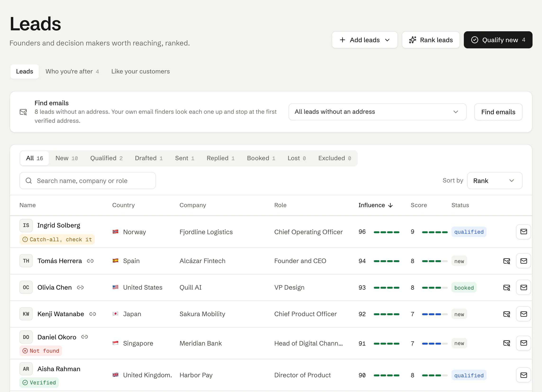Open the Add leads dropdown

pos(365,40)
